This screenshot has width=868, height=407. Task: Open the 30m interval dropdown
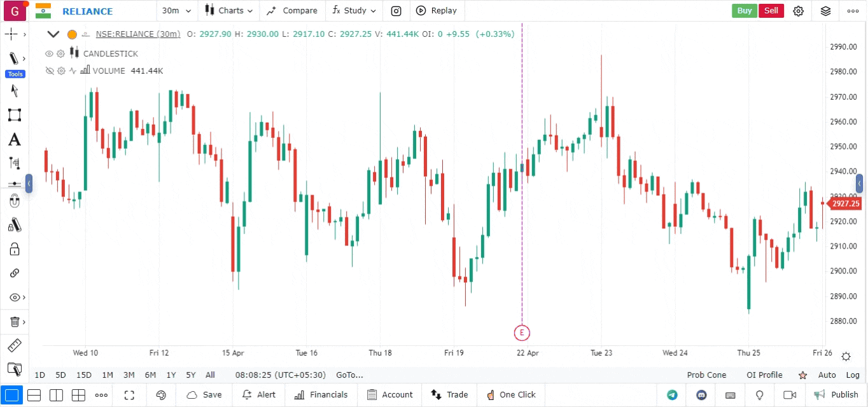pos(174,11)
